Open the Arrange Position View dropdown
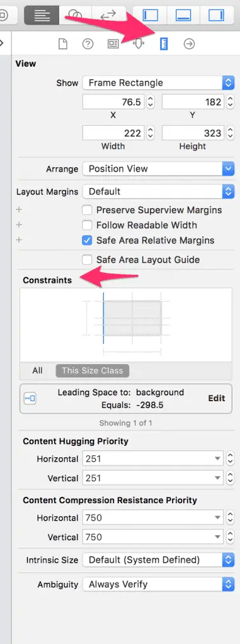The width and height of the screenshot is (240, 644). tap(159, 169)
